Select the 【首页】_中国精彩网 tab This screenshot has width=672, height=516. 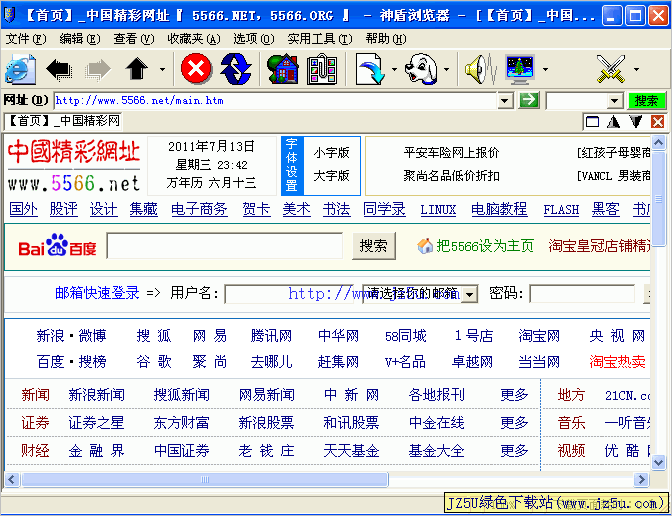pyautogui.click(x=63, y=121)
